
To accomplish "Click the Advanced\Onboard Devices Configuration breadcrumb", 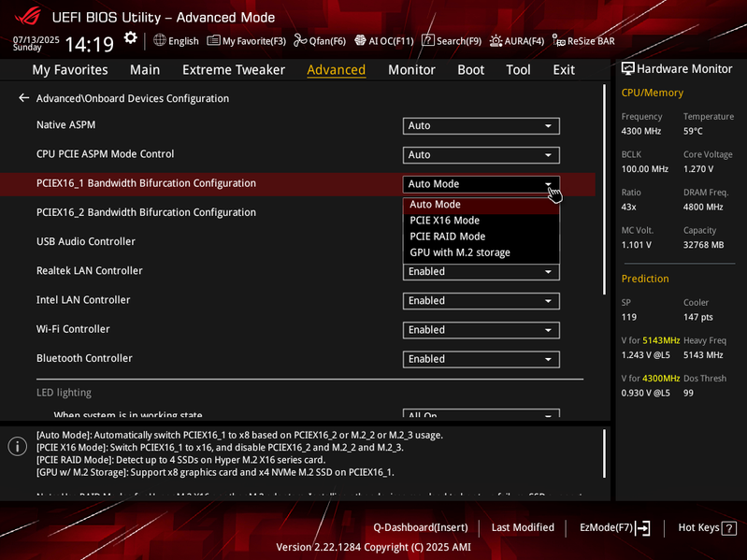I will coord(133,98).
